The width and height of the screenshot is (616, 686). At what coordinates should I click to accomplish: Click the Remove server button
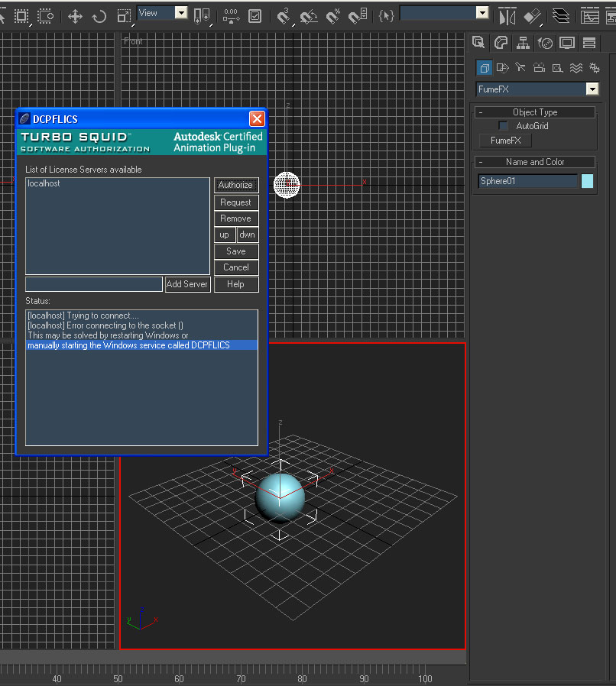click(236, 218)
